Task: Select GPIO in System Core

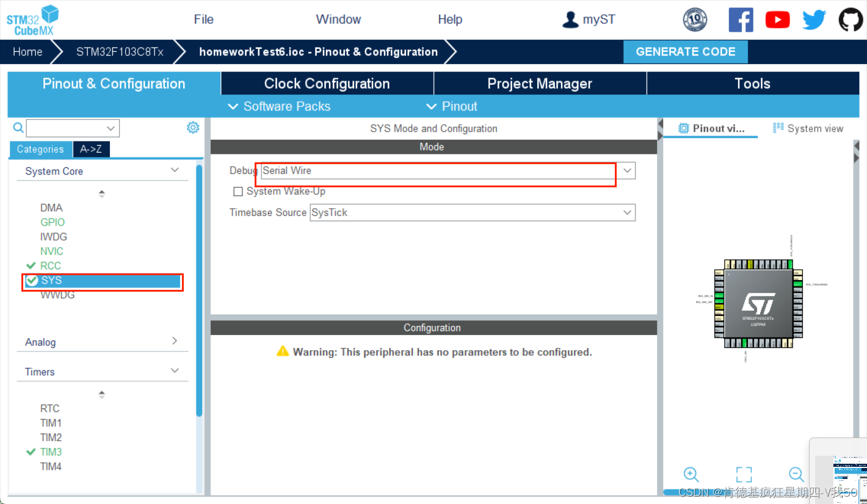Action: coord(53,223)
